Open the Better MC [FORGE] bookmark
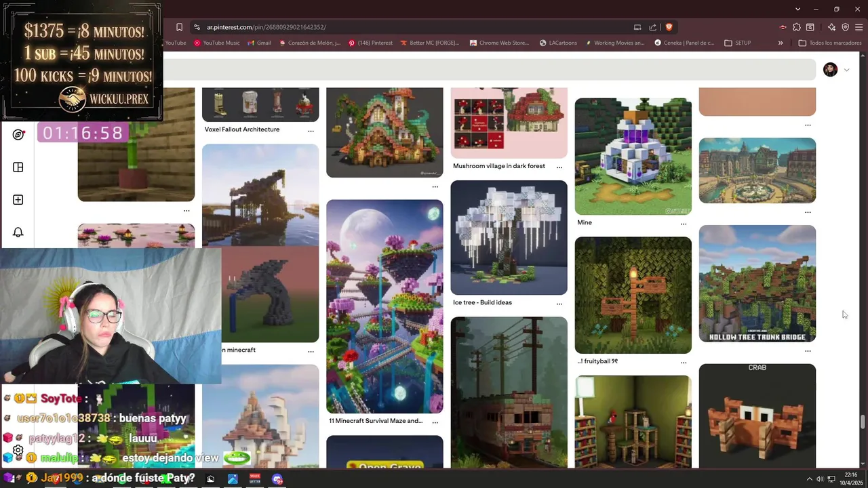The image size is (868, 488). (x=429, y=43)
